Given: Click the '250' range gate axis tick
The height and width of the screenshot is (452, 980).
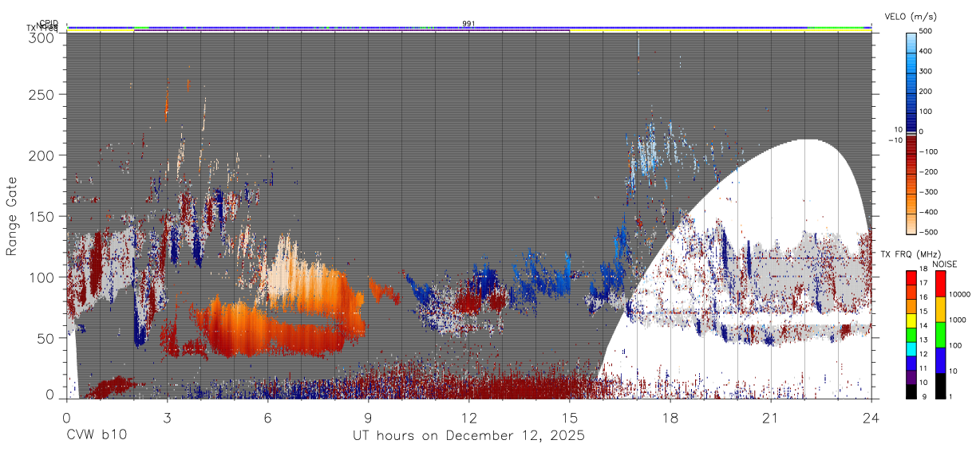Looking at the screenshot, I should pos(40,95).
